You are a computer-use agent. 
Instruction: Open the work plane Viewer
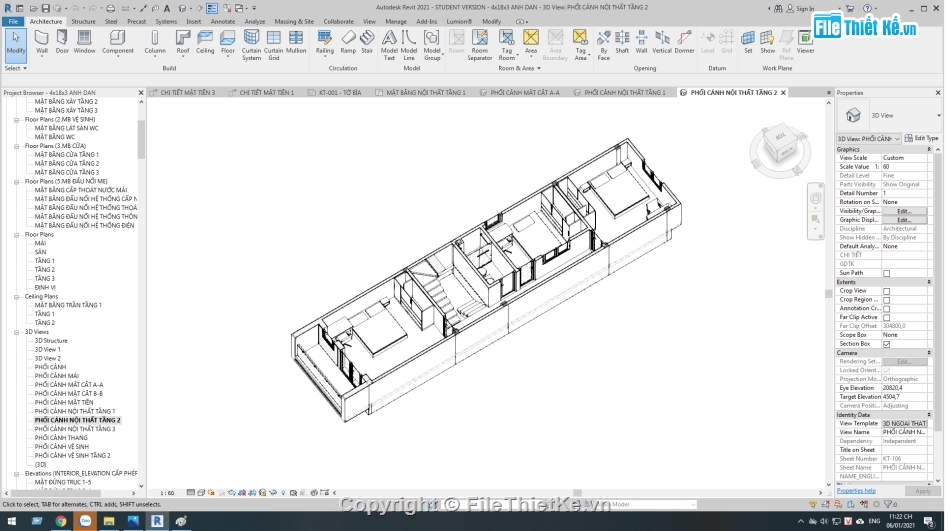pyautogui.click(x=805, y=42)
